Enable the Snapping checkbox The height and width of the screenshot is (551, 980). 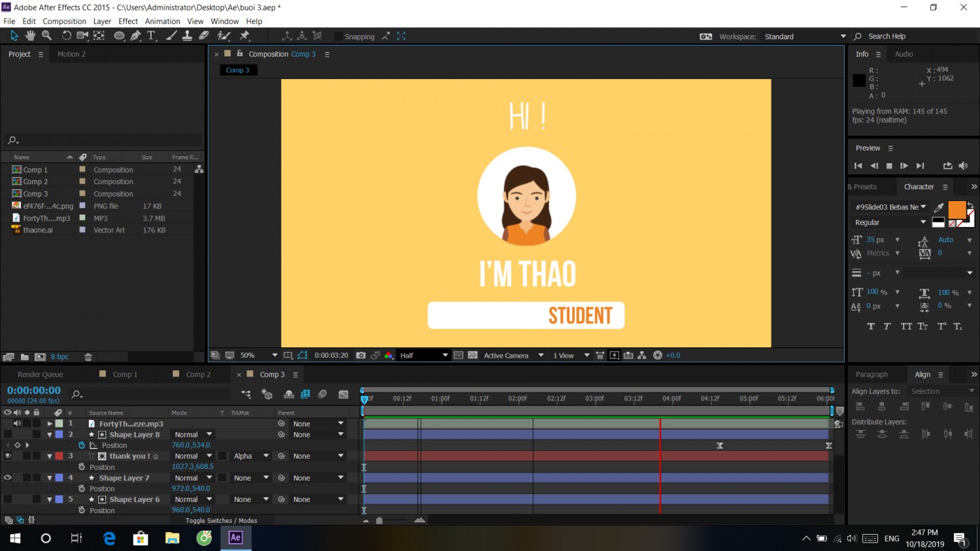point(338,37)
